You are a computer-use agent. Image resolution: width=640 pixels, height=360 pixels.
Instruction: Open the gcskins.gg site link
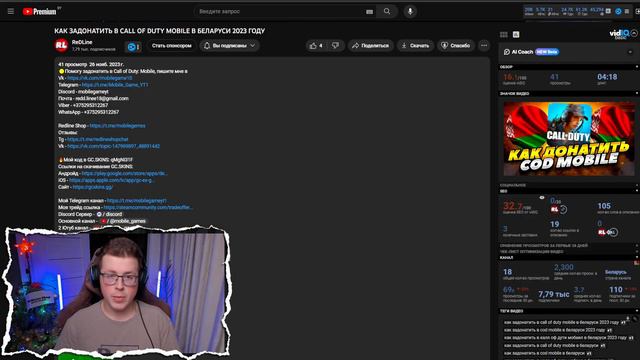[x=93, y=187]
